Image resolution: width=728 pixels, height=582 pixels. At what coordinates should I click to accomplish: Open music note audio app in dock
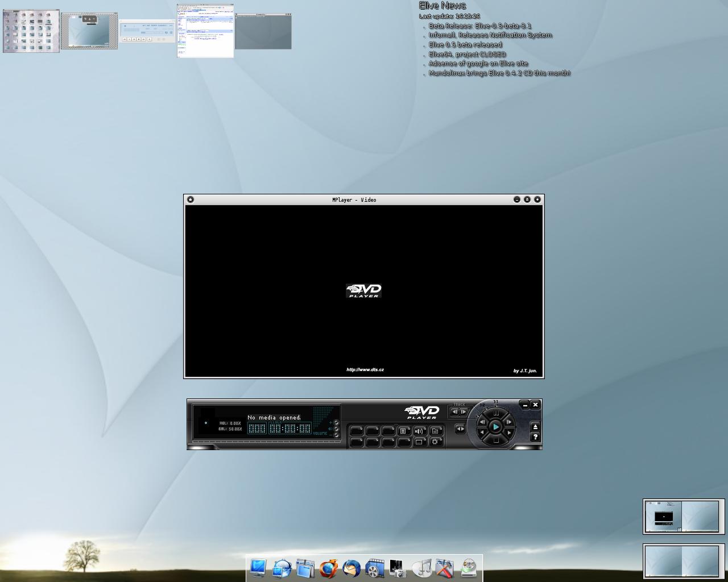(421, 568)
